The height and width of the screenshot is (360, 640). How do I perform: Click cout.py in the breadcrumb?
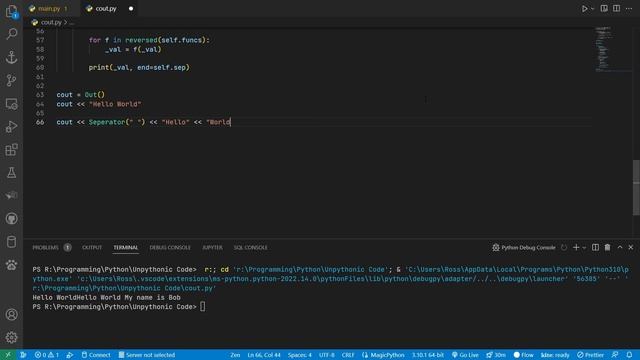pyautogui.click(x=51, y=22)
